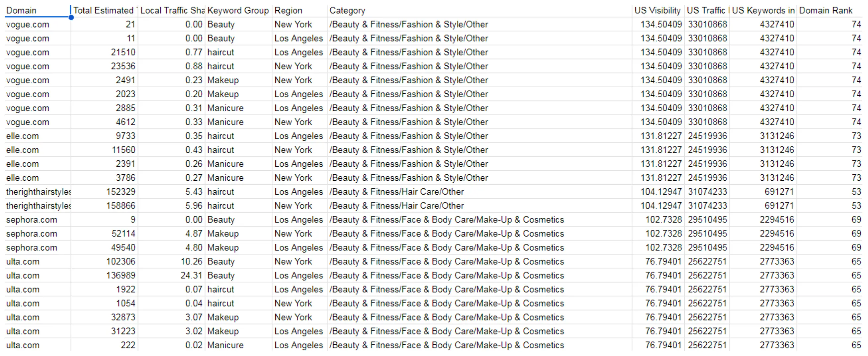Select the cell showing 52114
Viewport: 868px width, 356px height.
[x=105, y=234]
